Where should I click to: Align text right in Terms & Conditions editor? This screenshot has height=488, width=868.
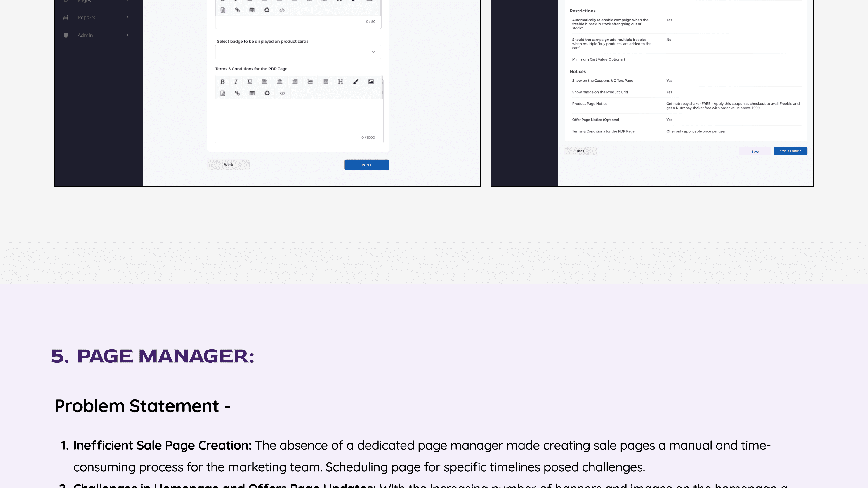pos(295,82)
